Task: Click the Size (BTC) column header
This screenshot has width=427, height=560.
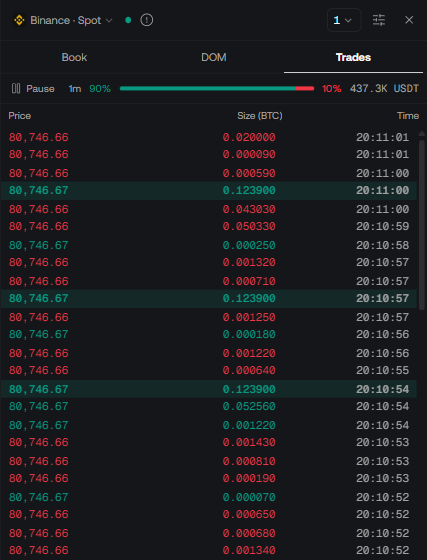Action: (260, 116)
